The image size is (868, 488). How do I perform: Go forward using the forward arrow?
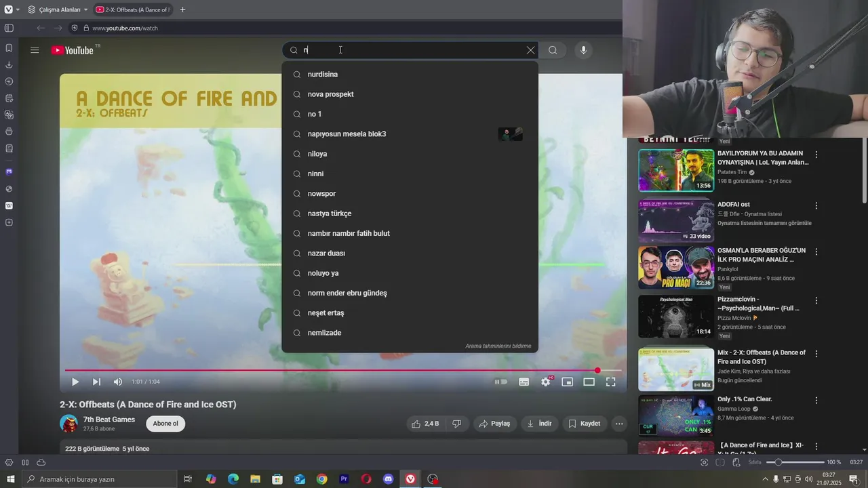click(58, 28)
